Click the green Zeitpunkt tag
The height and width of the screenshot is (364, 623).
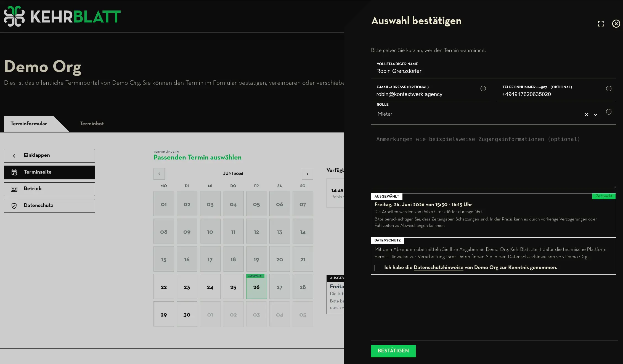(604, 196)
